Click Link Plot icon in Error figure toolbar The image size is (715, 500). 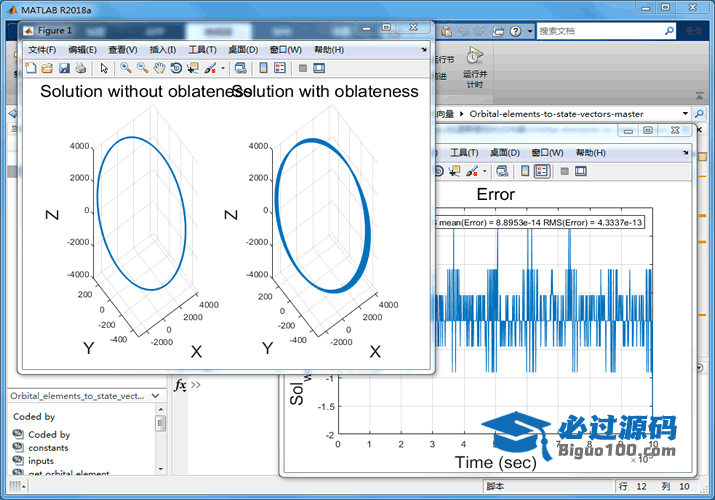502,171
